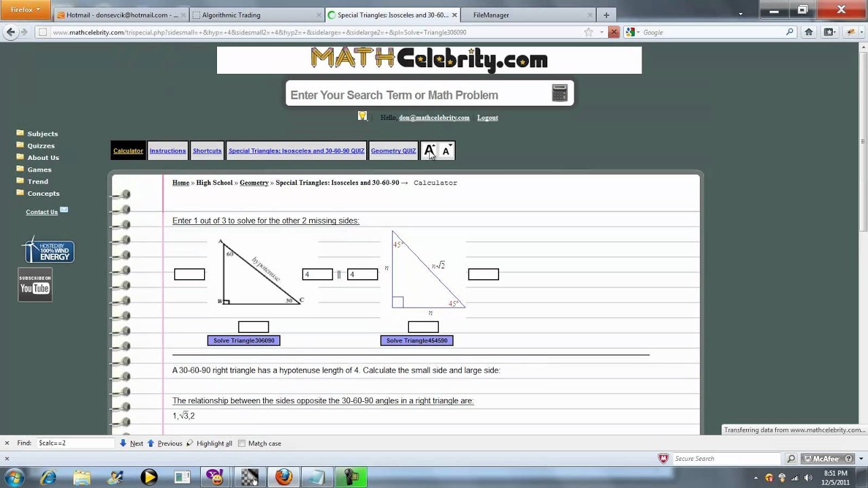Focus the Enter Your Search Term field
This screenshot has height=488, width=868.
(x=417, y=95)
